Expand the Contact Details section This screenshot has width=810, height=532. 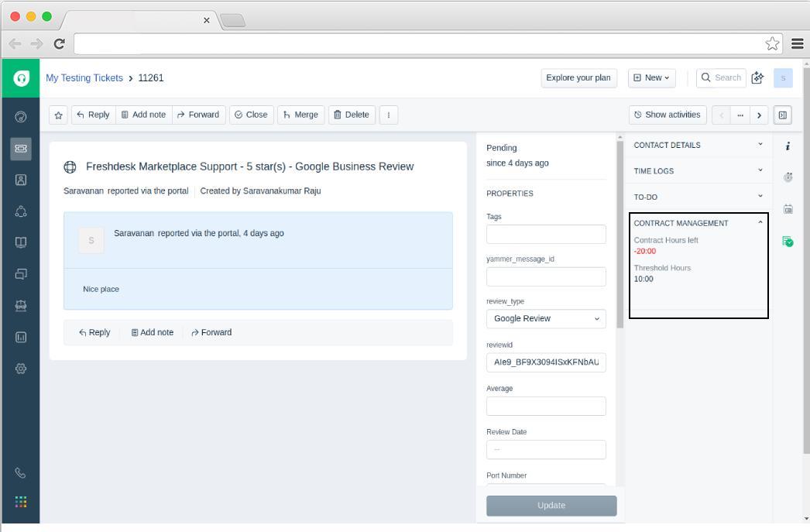click(x=698, y=145)
